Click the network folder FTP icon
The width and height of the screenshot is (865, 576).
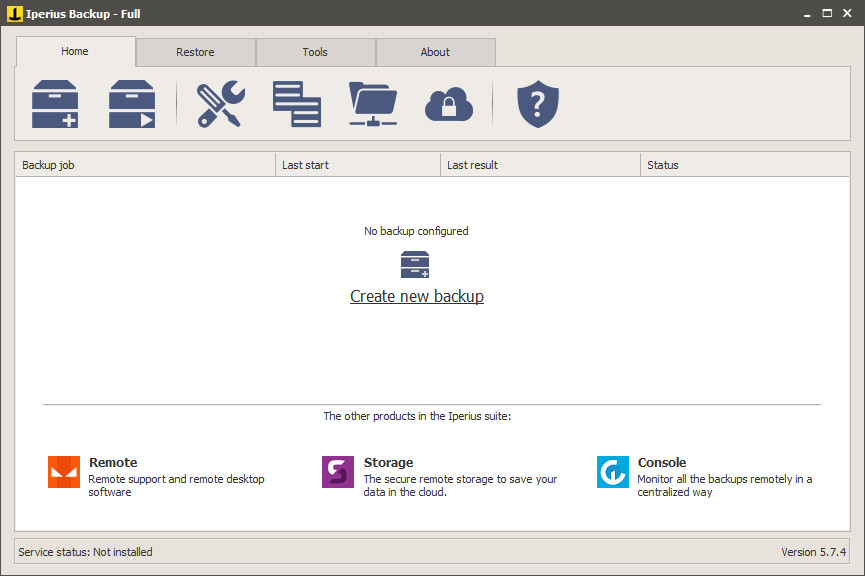coord(373,104)
